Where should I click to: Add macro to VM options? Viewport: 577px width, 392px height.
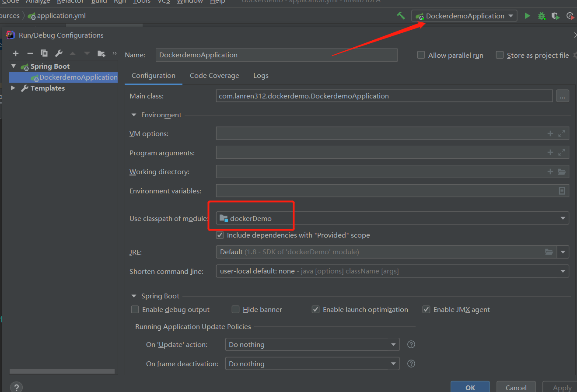point(550,133)
